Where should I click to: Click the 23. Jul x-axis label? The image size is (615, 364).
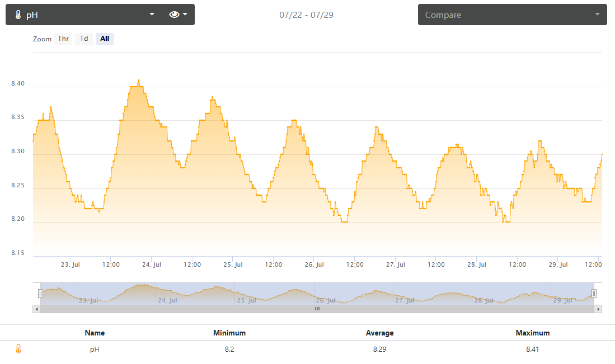click(70, 265)
